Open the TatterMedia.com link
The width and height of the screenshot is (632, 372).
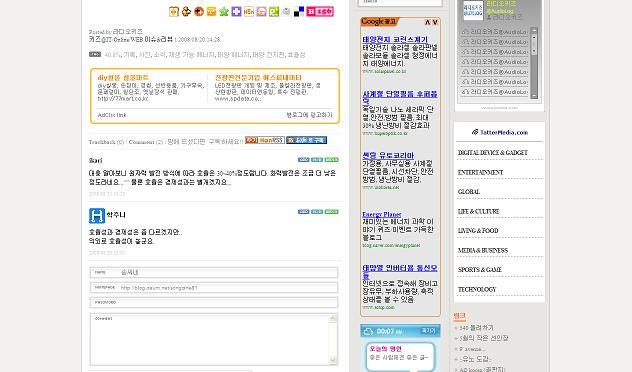(499, 132)
